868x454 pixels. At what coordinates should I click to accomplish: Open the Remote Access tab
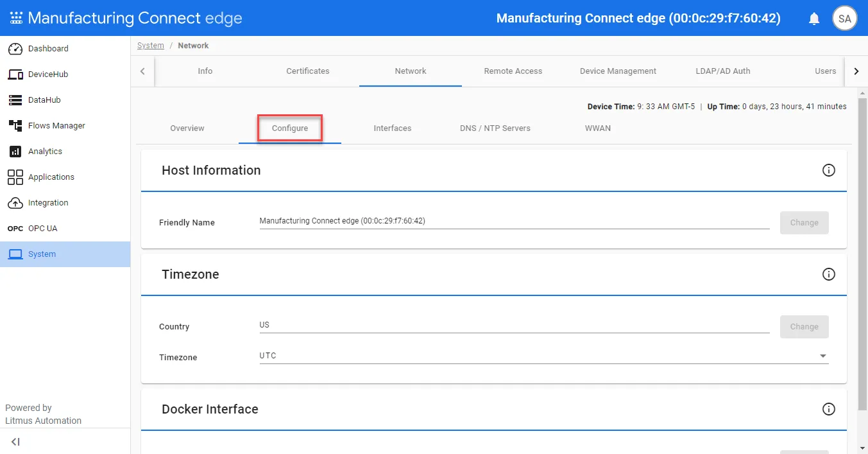513,71
